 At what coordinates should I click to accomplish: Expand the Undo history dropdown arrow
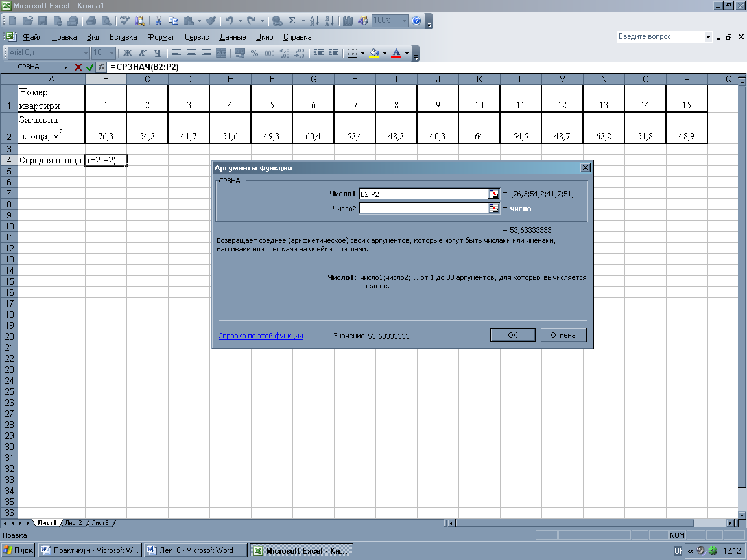(x=240, y=21)
